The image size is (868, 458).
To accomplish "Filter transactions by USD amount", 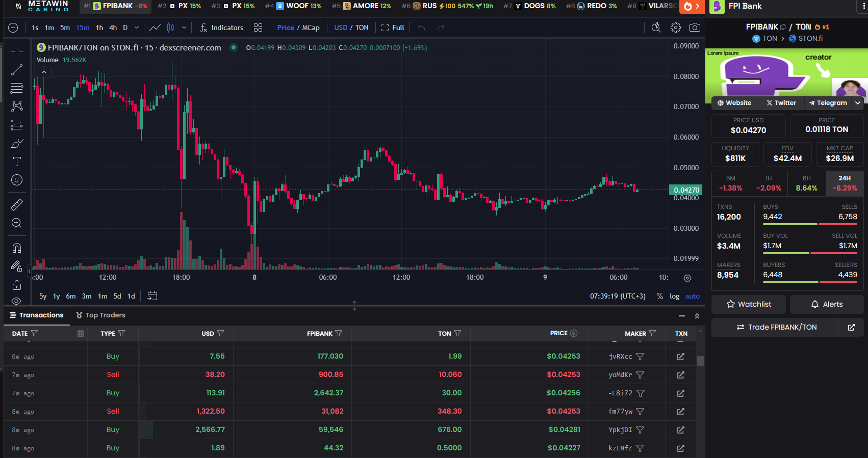I will click(x=220, y=334).
